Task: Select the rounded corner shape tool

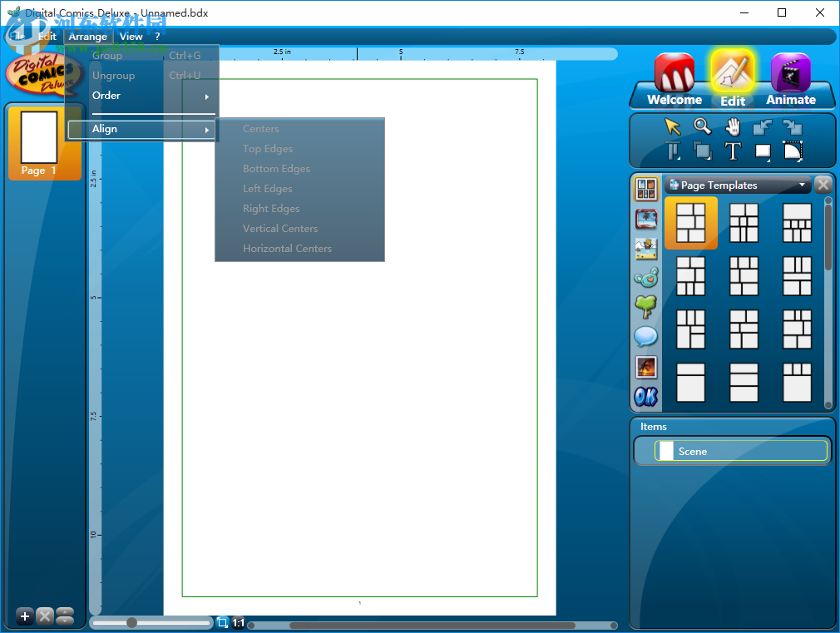Action: [x=793, y=151]
